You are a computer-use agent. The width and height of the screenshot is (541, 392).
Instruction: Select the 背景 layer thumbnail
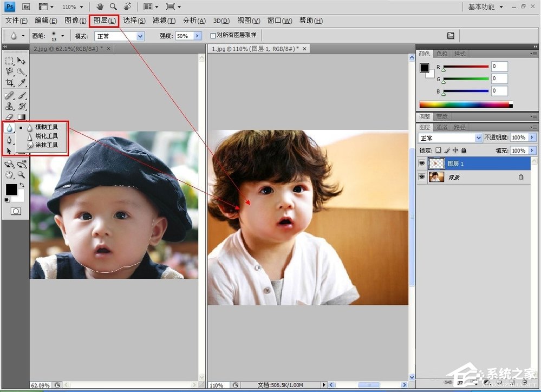click(436, 177)
